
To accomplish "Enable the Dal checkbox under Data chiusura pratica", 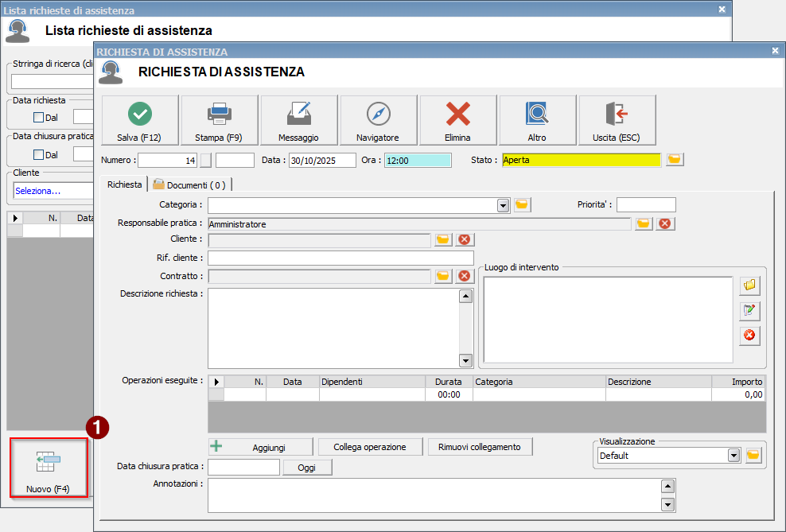I will (x=38, y=154).
